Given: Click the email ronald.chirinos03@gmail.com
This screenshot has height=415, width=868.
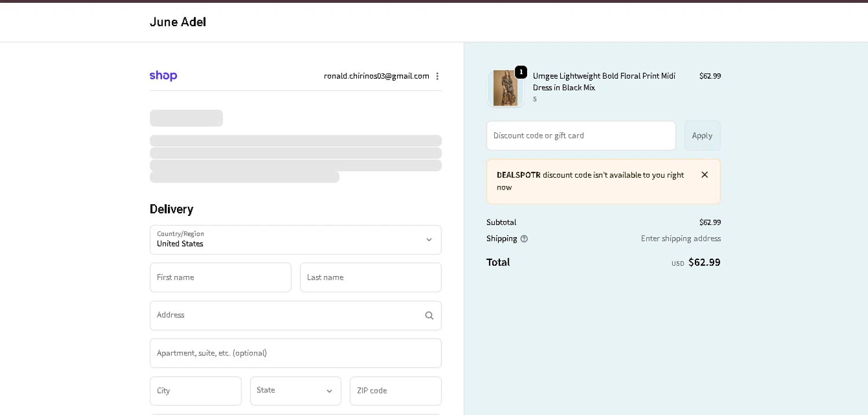Looking at the screenshot, I should (376, 76).
